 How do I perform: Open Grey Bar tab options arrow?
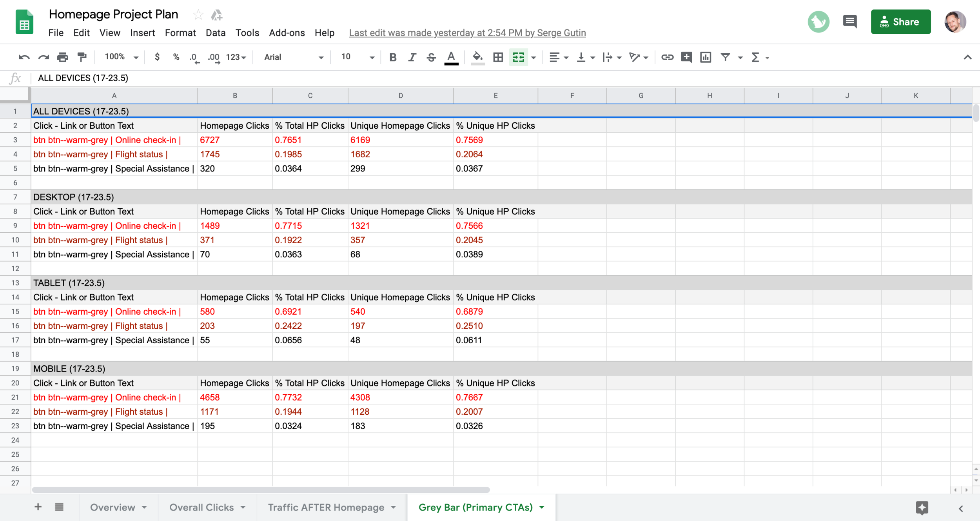542,507
